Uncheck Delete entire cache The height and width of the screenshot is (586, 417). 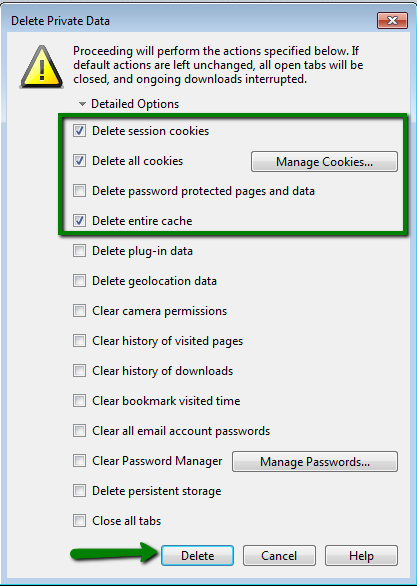coord(79,221)
